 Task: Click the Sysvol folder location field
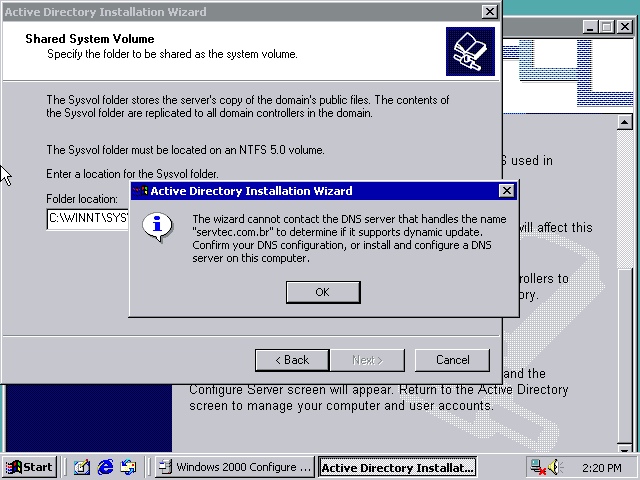(x=88, y=219)
